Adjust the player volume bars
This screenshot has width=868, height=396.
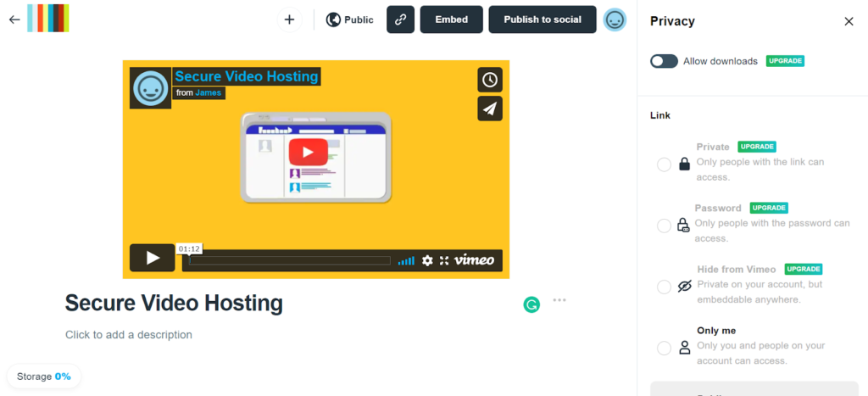tap(406, 261)
